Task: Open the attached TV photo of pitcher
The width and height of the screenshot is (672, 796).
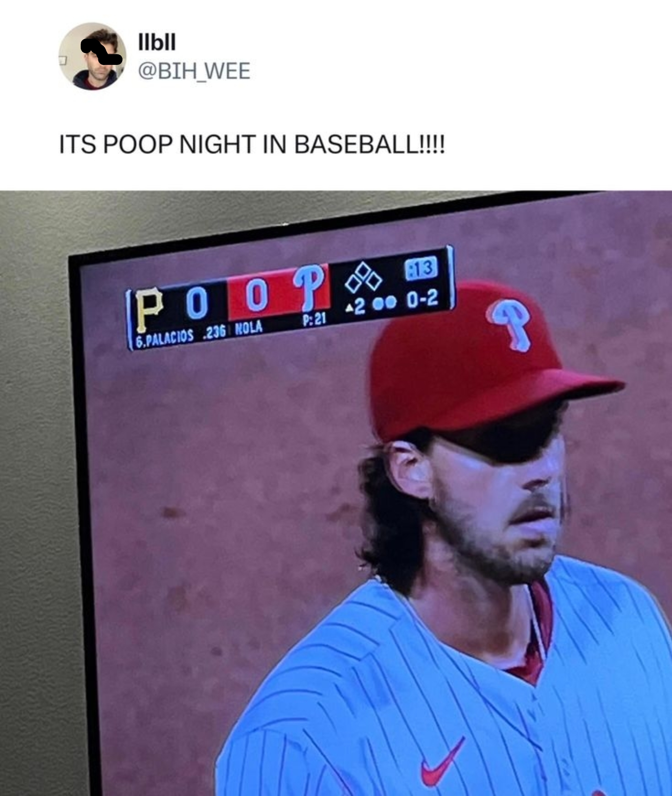Action: point(336,493)
